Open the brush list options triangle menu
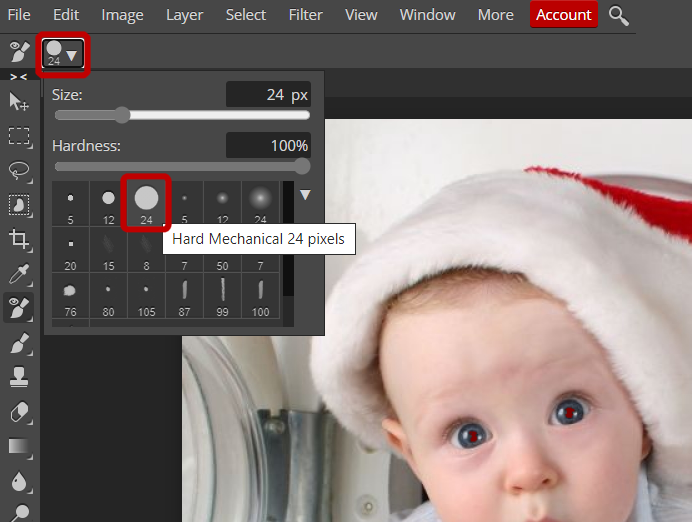 305,195
